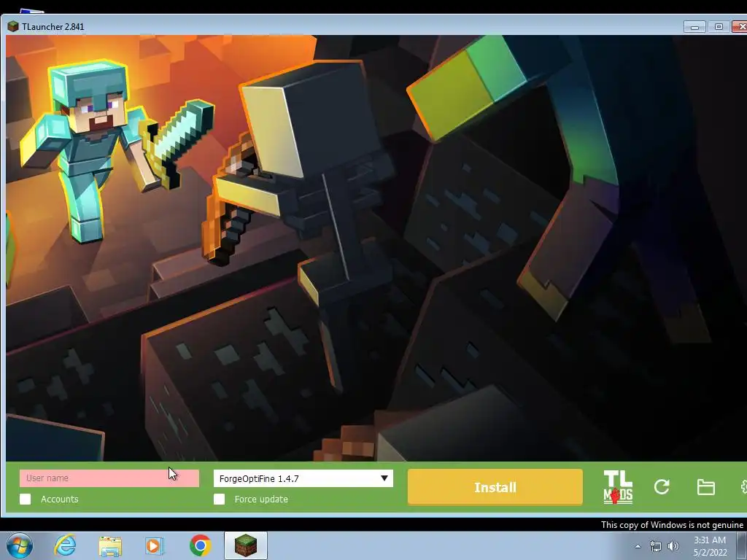Image resolution: width=747 pixels, height=560 pixels.
Task: Click the Show desktop strip next to the clock
Action: [x=741, y=546]
